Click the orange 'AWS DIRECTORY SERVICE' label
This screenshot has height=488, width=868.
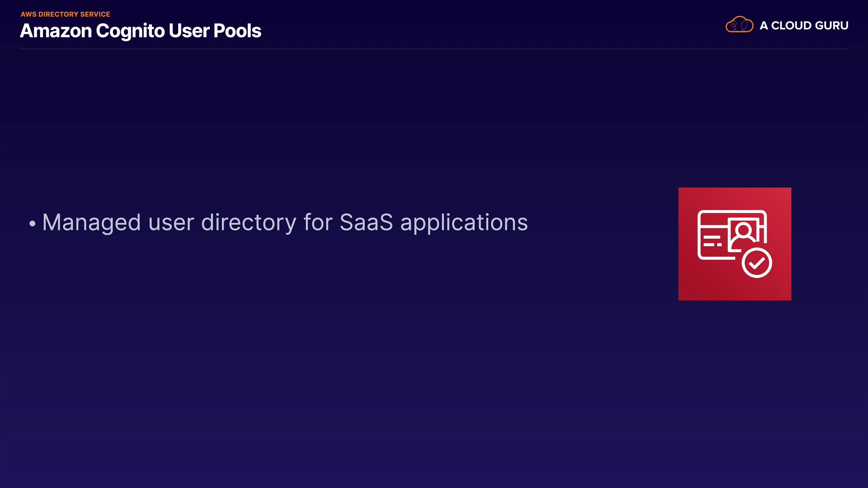(66, 14)
